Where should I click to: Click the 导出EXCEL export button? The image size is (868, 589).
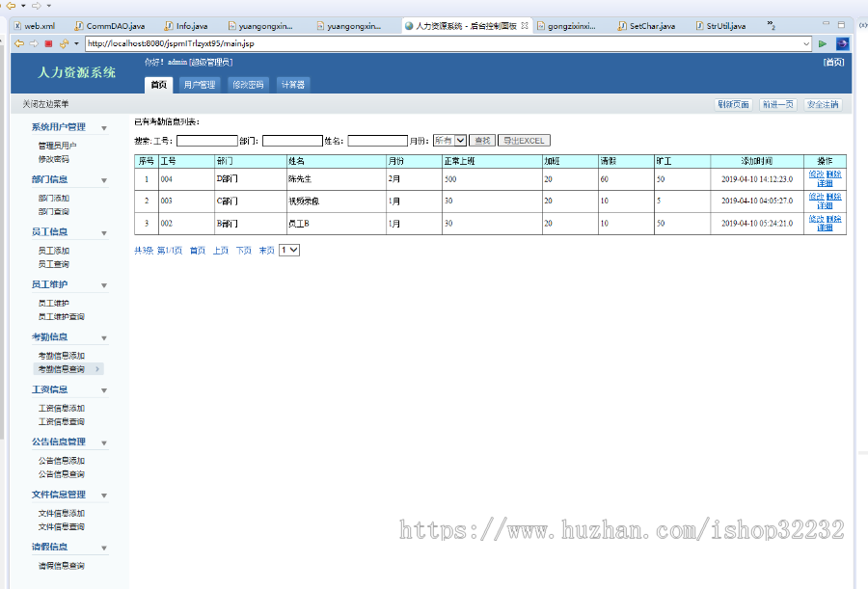click(x=524, y=141)
